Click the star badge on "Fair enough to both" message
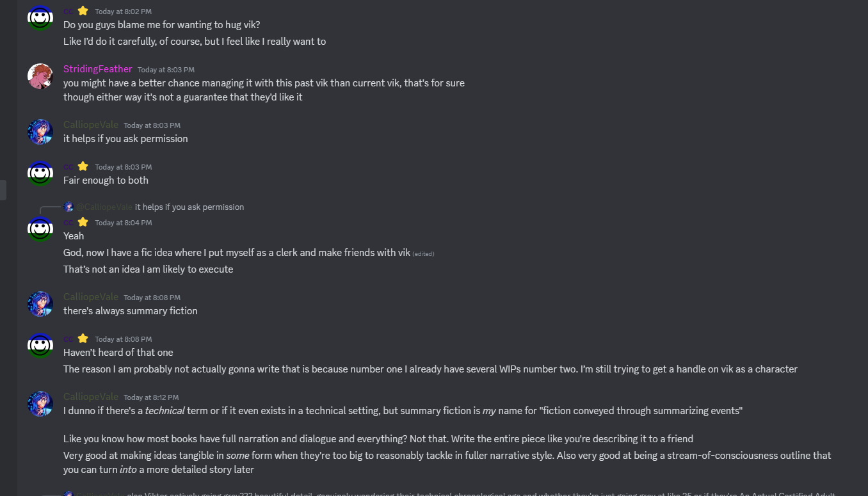Screen dimensions: 868x496 [x=83, y=166]
